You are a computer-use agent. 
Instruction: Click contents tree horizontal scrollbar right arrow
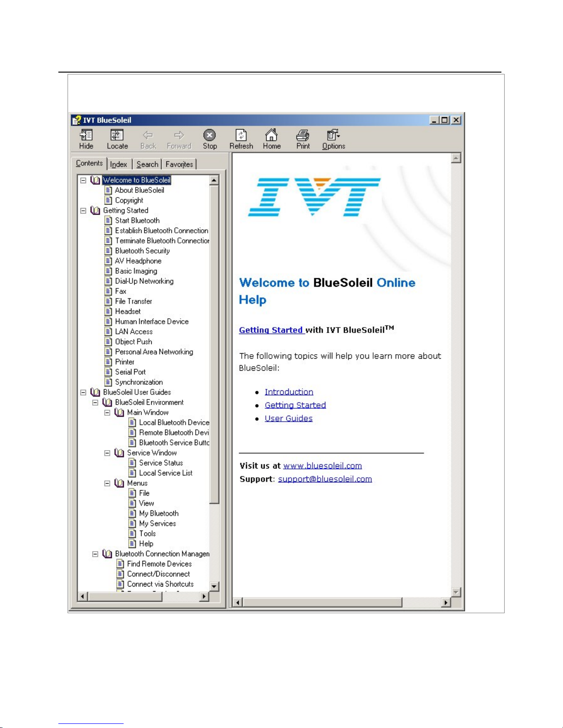coord(204,596)
